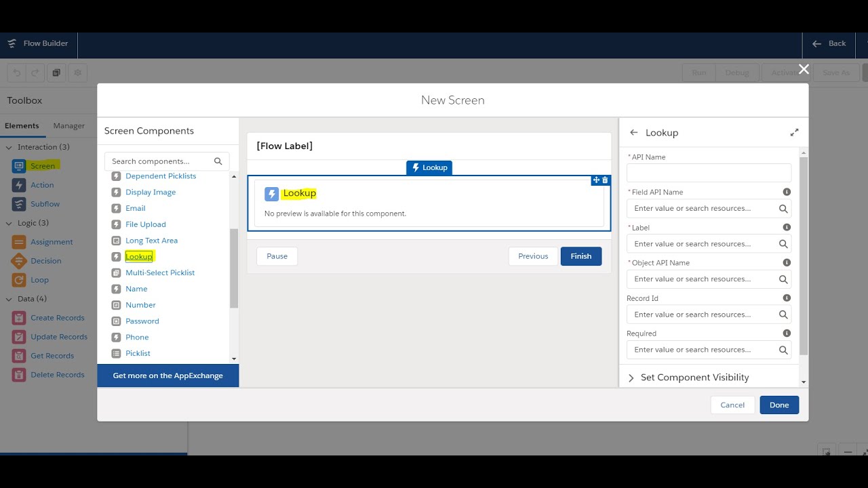
Task: Select the File Upload component icon
Action: point(116,224)
